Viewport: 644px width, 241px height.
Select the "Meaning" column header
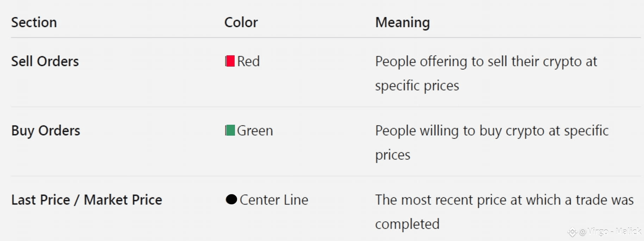click(x=402, y=23)
